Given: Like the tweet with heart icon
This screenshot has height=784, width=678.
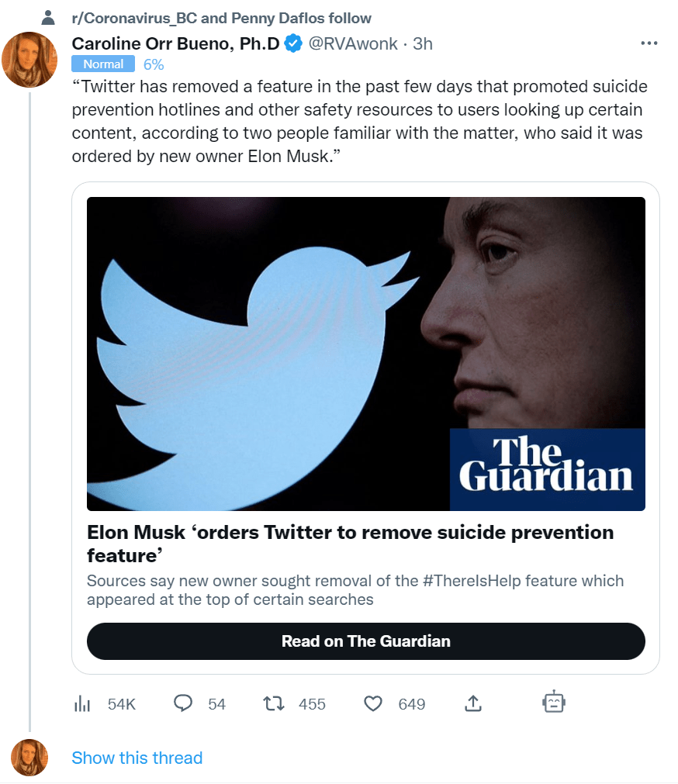Looking at the screenshot, I should click(x=374, y=703).
